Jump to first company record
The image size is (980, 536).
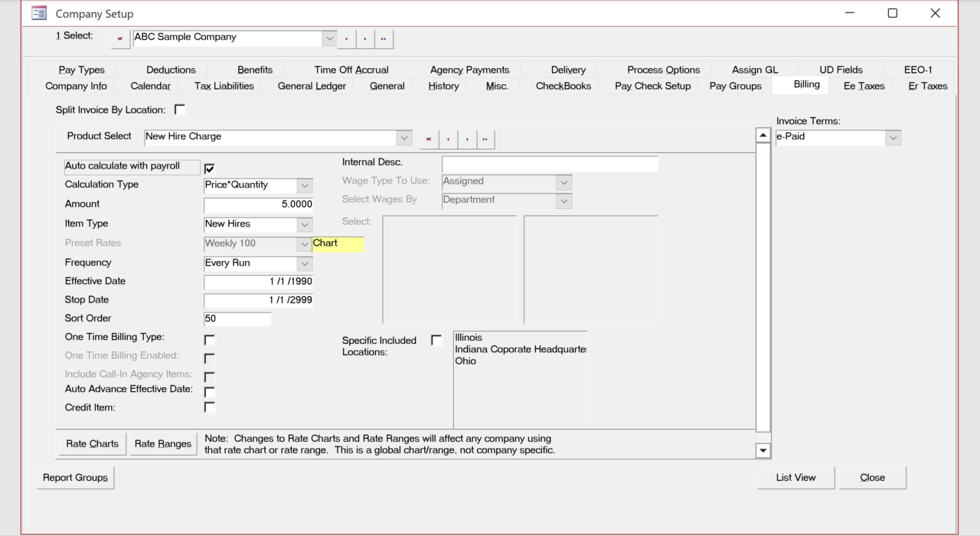tap(119, 38)
